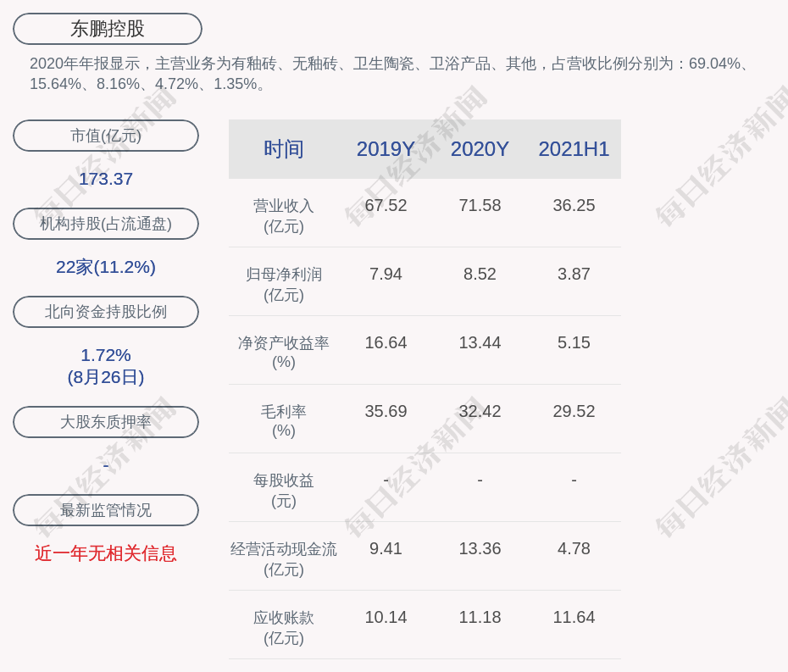Click the 机构持股(占流通盘) label pill

[x=106, y=224]
